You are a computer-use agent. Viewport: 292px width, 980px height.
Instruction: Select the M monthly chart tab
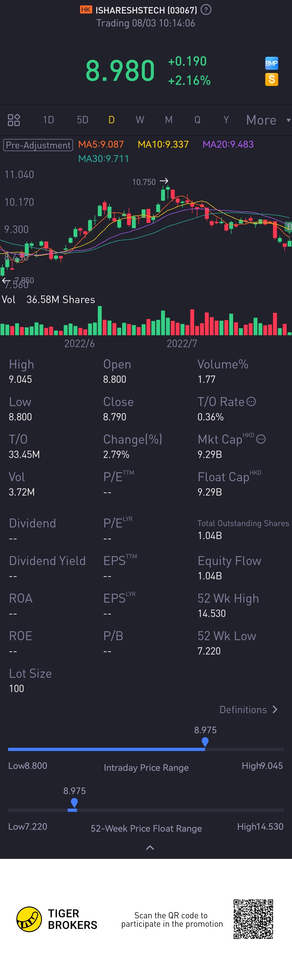coord(169,120)
